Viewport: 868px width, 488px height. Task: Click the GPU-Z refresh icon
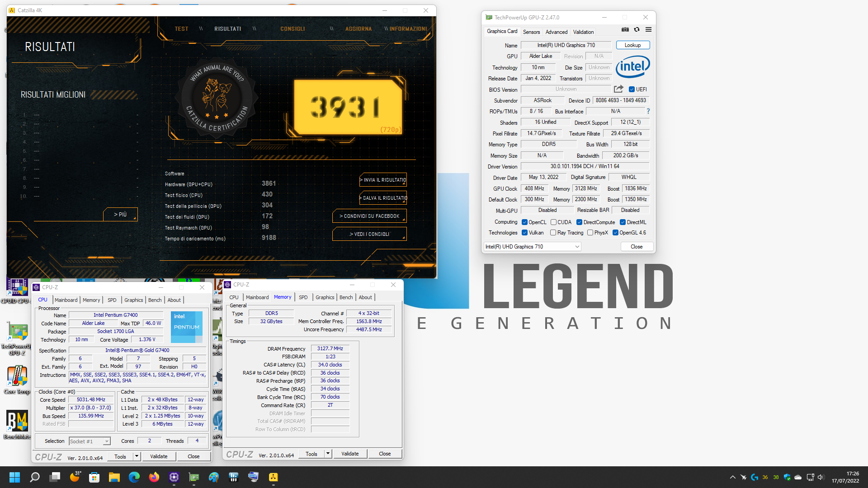pos(637,29)
